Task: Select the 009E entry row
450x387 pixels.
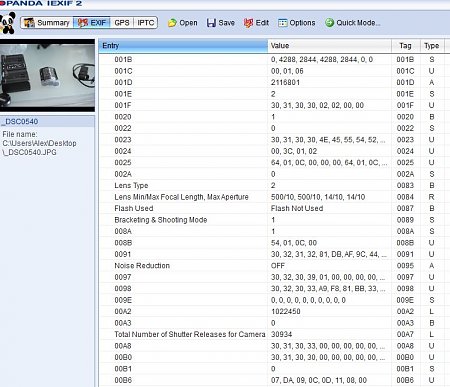Action: [123, 300]
